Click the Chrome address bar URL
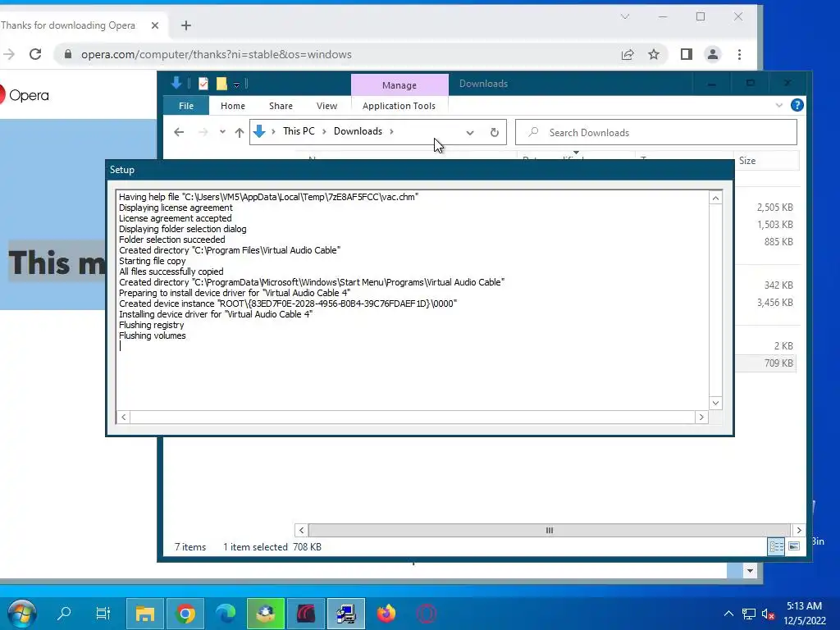 click(217, 54)
